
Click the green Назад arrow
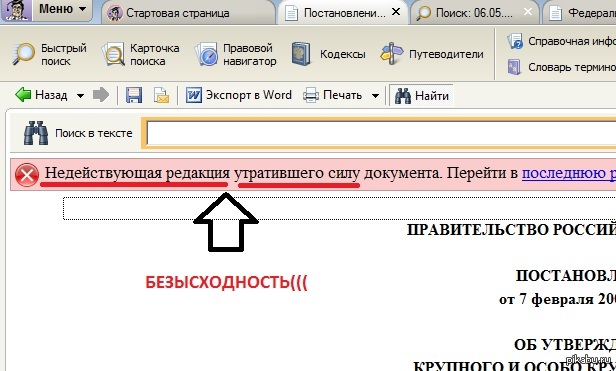23,95
